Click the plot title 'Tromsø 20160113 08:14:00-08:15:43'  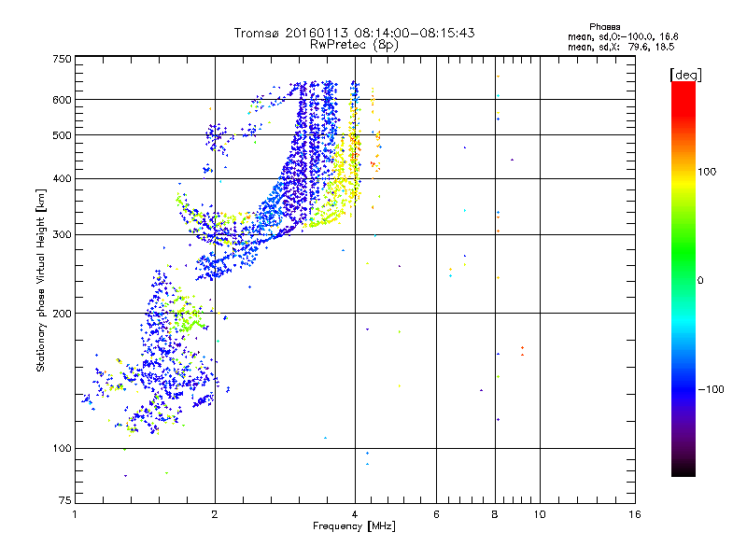[355, 33]
